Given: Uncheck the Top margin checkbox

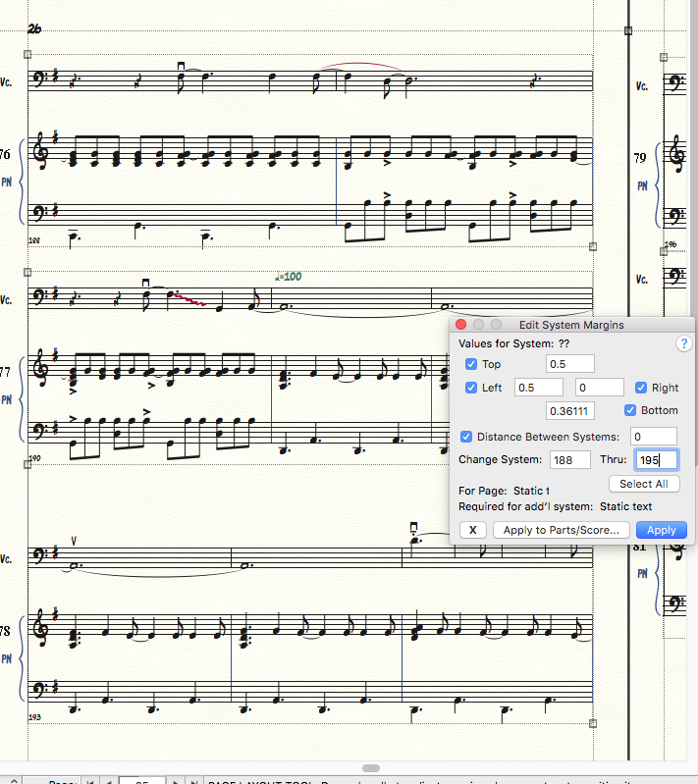Looking at the screenshot, I should 471,365.
